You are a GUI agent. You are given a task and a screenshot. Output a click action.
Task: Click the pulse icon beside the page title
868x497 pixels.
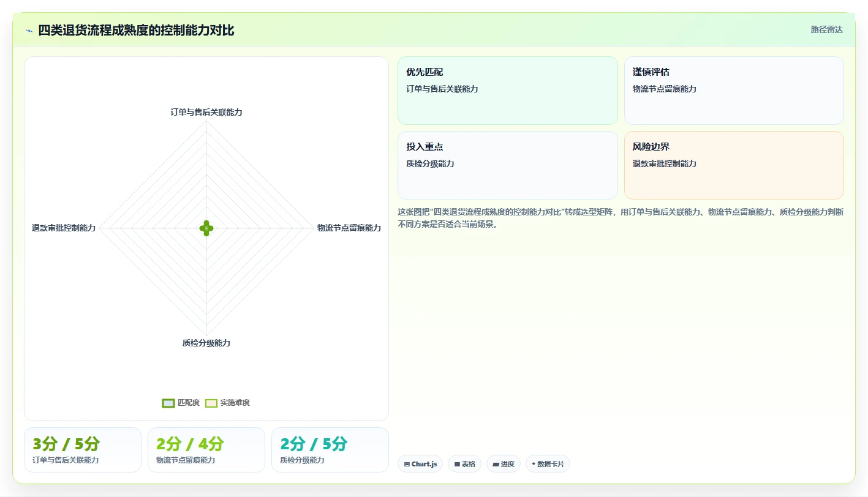[29, 31]
